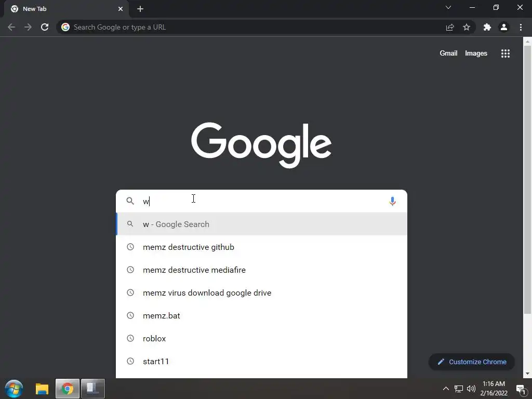Open the tab search dropdown arrow
The height and width of the screenshot is (399, 532).
coord(448,7)
